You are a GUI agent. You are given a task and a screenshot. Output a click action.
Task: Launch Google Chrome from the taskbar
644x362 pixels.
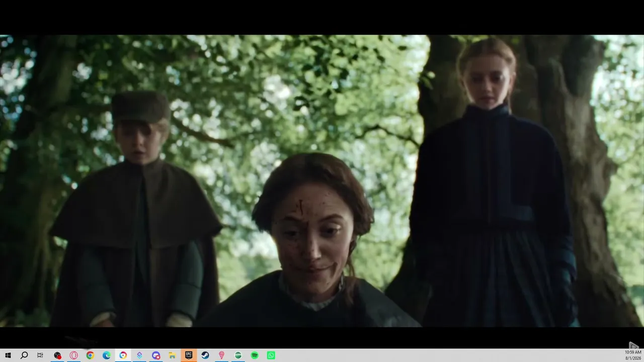pyautogui.click(x=90, y=355)
